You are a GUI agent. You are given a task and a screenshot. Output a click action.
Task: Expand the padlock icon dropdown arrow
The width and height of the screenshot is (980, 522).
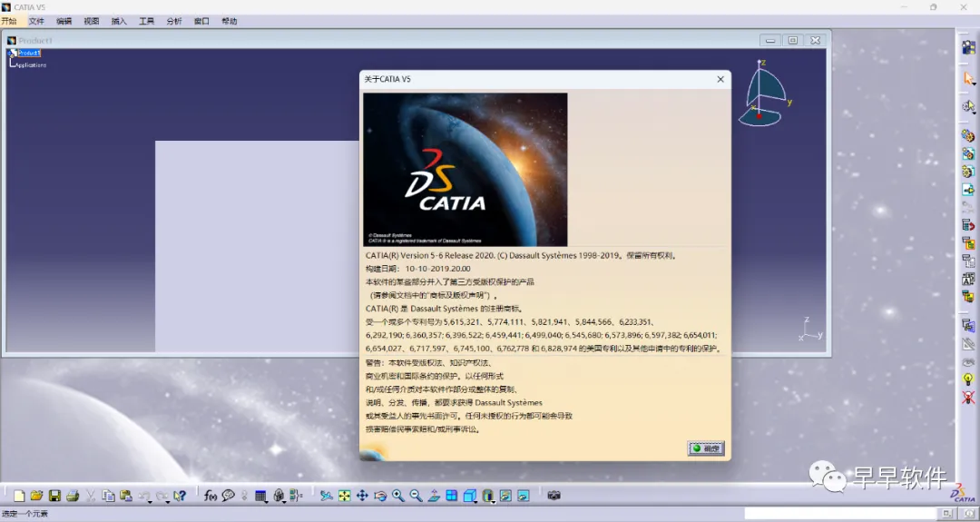(x=284, y=501)
